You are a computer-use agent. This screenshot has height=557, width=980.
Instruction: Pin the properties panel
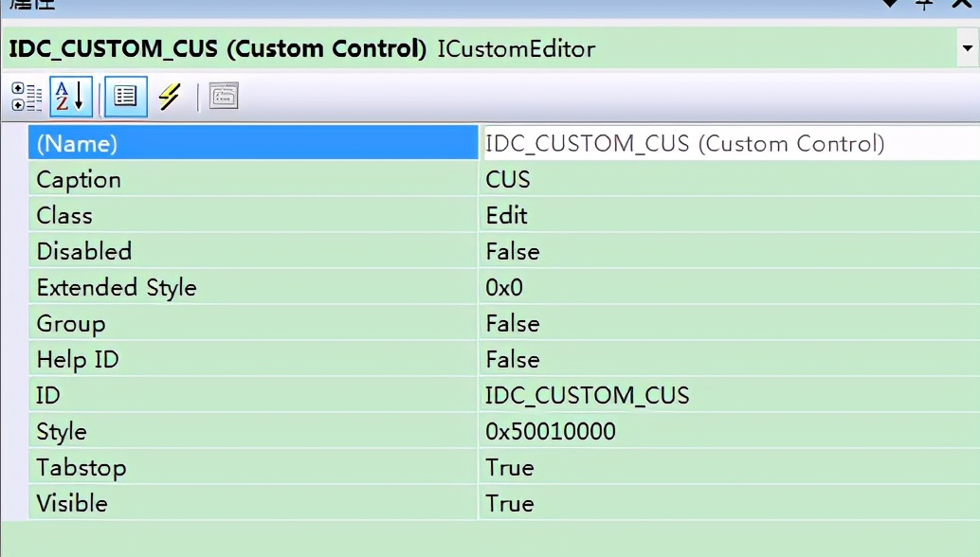click(x=924, y=4)
